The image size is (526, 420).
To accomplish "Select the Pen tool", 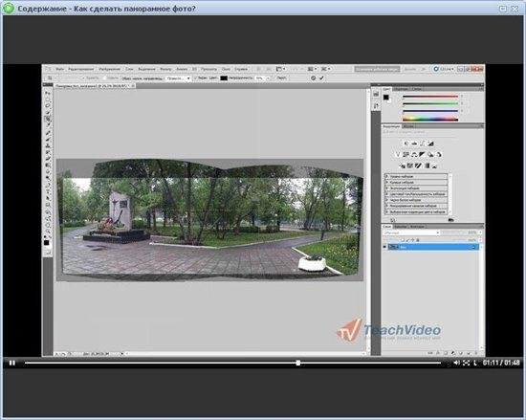I will point(48,187).
